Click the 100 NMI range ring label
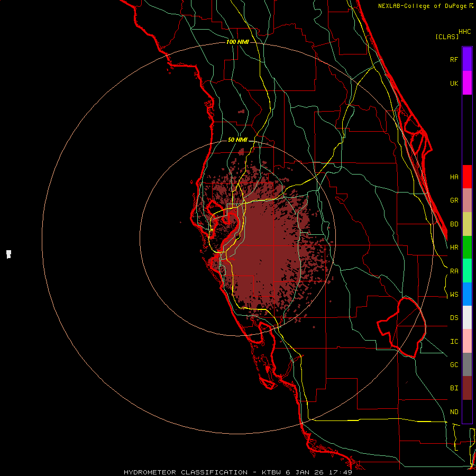Image resolution: width=476 pixels, height=476 pixels. 237,42
